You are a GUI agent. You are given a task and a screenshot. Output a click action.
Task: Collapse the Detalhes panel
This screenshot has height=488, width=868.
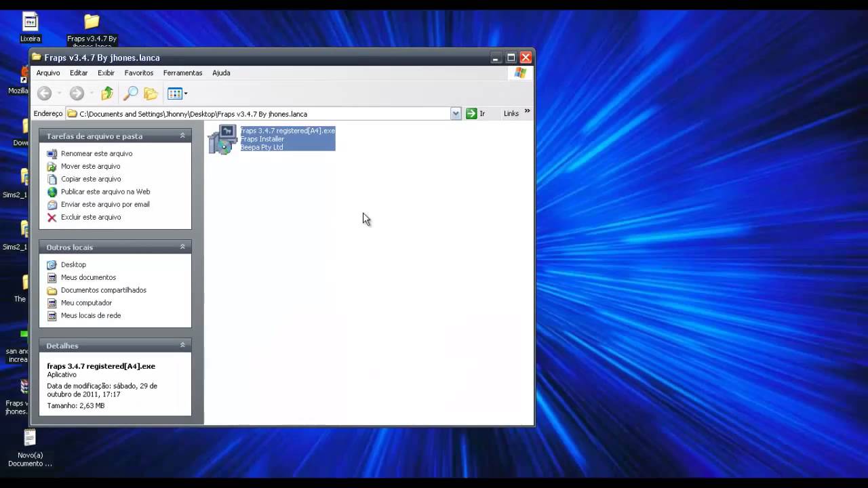182,345
